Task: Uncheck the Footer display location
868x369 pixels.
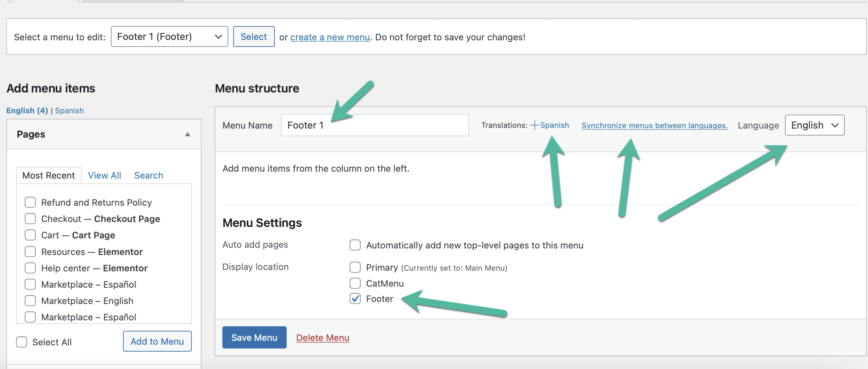Action: pyautogui.click(x=355, y=299)
